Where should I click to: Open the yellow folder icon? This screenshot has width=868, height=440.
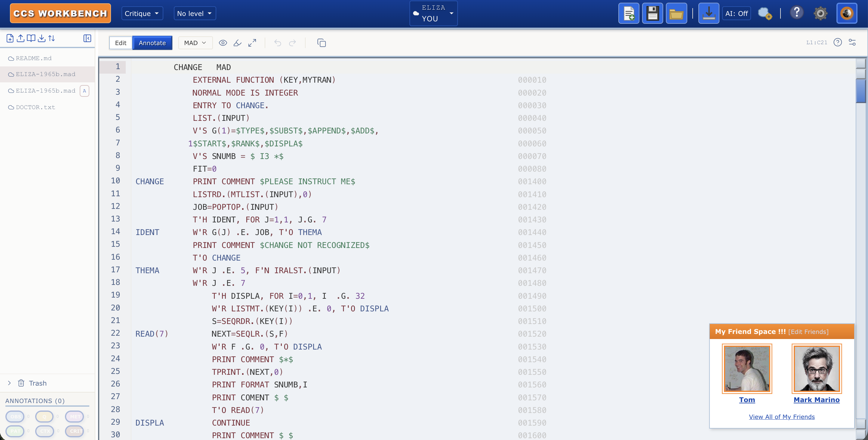click(676, 14)
